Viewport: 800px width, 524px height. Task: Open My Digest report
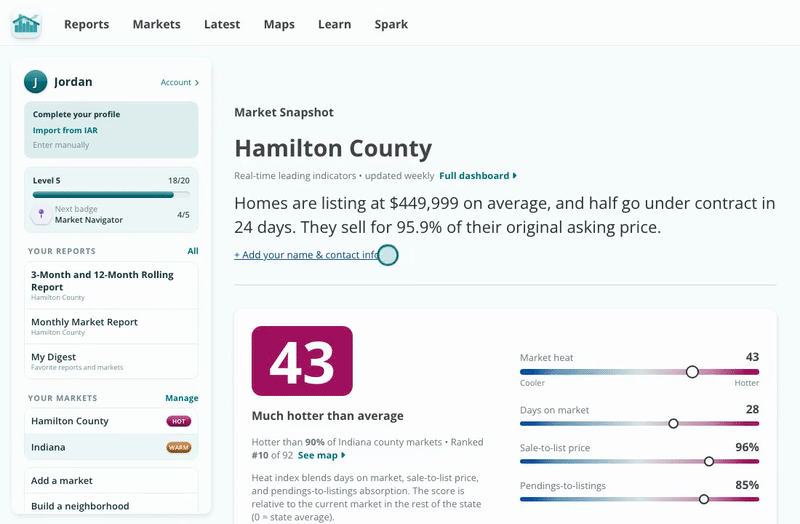(x=111, y=361)
